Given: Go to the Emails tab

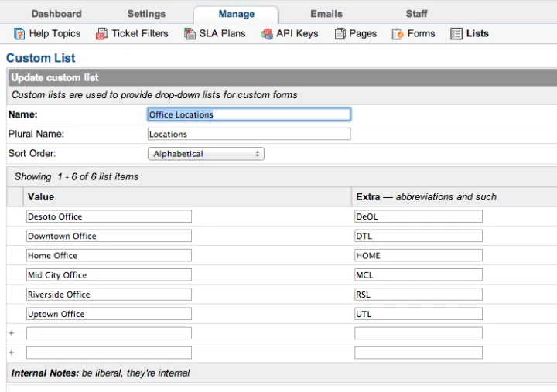Looking at the screenshot, I should click(x=326, y=14).
